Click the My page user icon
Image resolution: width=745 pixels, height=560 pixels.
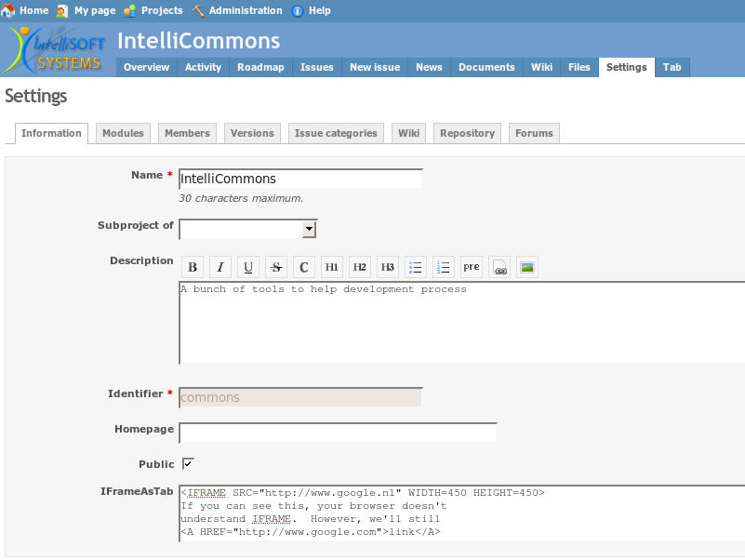tap(62, 10)
